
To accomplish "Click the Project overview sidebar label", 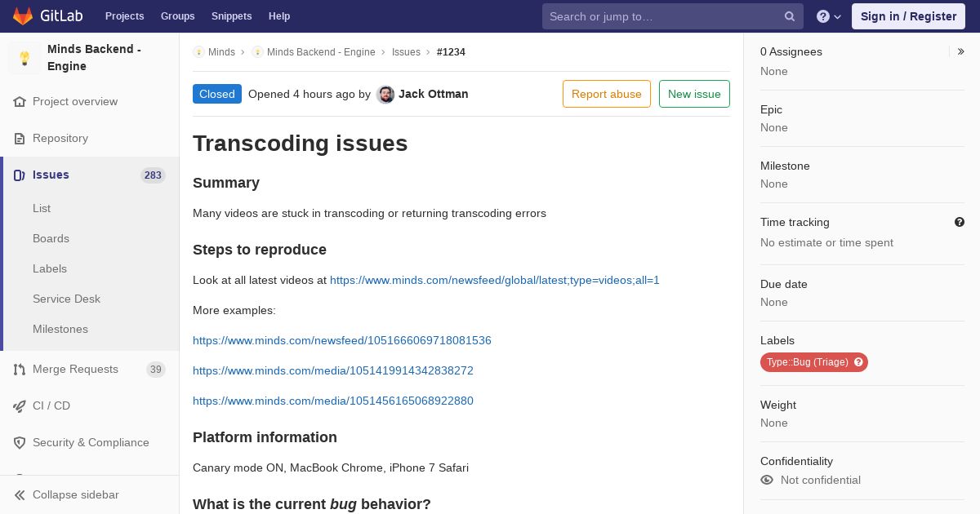I will tap(75, 102).
